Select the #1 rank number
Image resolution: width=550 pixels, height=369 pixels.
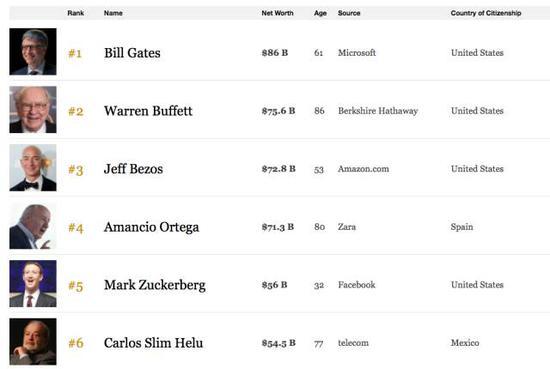pyautogui.click(x=75, y=53)
